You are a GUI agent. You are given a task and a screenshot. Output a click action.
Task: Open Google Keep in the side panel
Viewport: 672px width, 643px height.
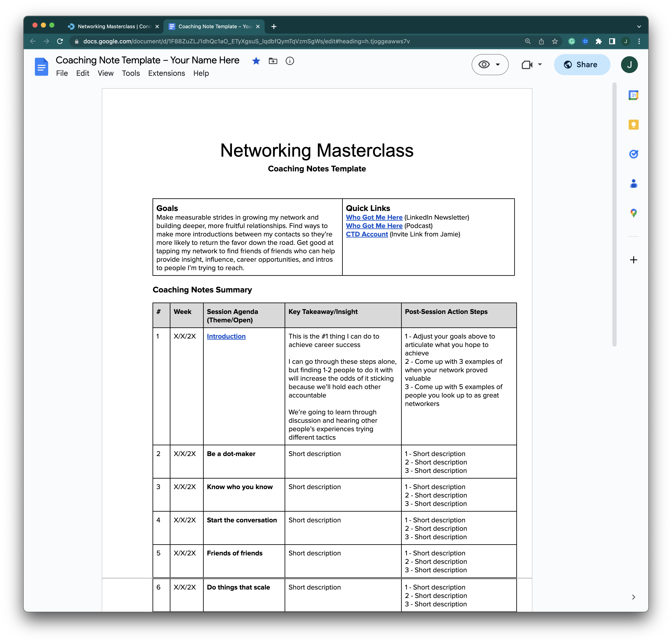point(634,124)
